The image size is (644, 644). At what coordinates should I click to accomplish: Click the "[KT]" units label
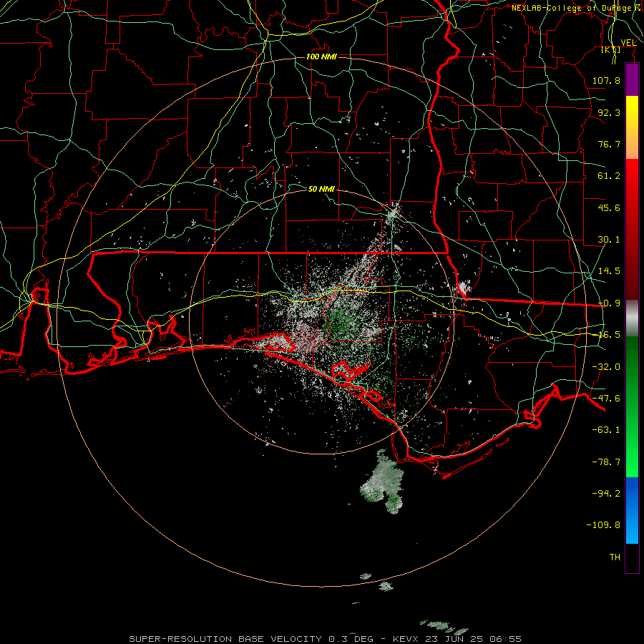(610, 50)
